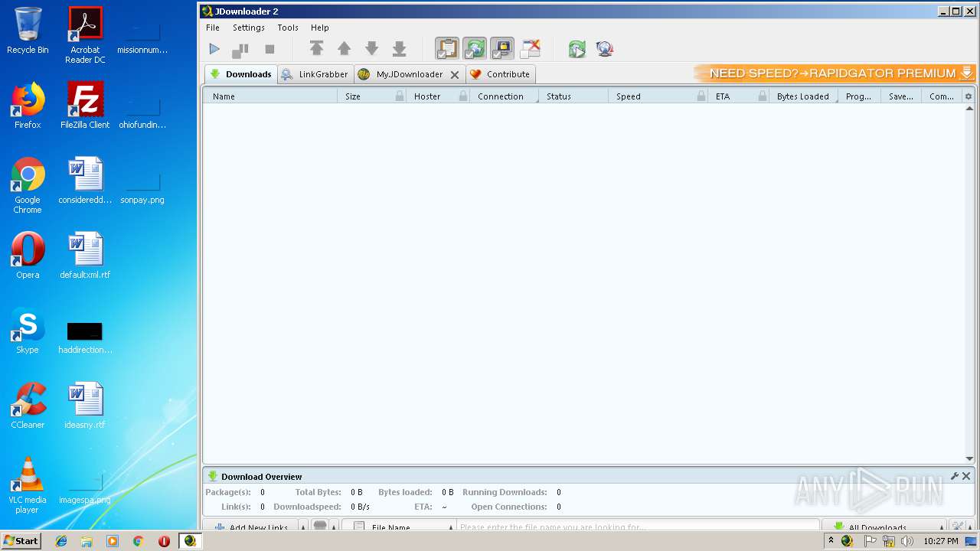Select the CCleaner desktop shortcut

[28, 406]
